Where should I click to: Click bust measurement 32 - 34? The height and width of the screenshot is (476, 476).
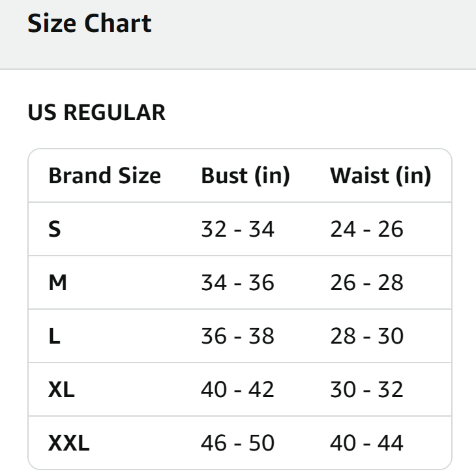(x=237, y=230)
